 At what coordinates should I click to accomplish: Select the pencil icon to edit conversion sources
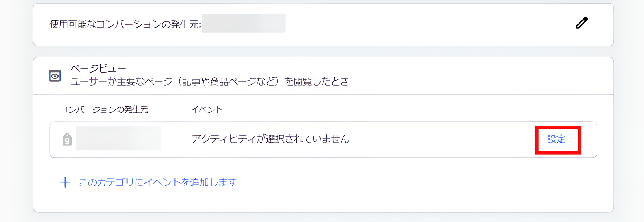pos(582,23)
